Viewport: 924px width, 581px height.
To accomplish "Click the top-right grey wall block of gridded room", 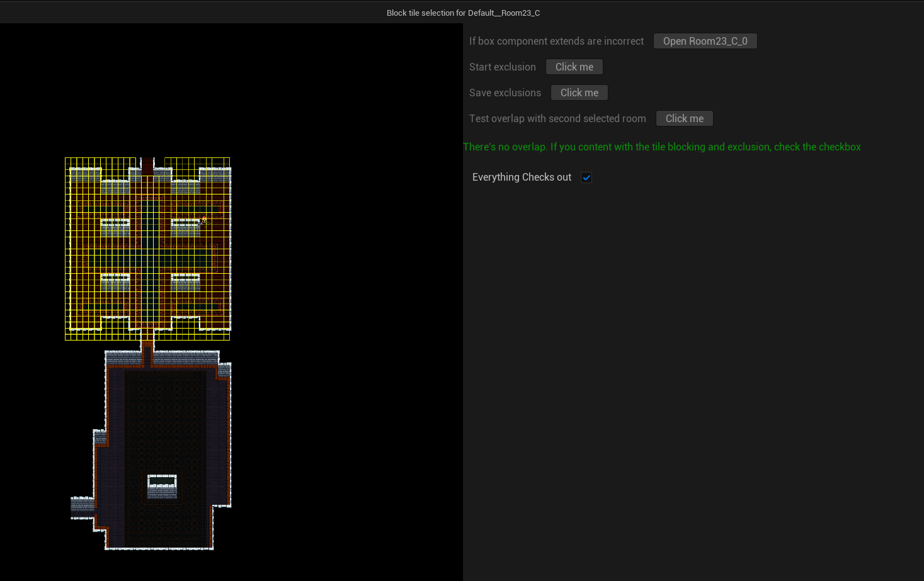I will click(x=215, y=174).
